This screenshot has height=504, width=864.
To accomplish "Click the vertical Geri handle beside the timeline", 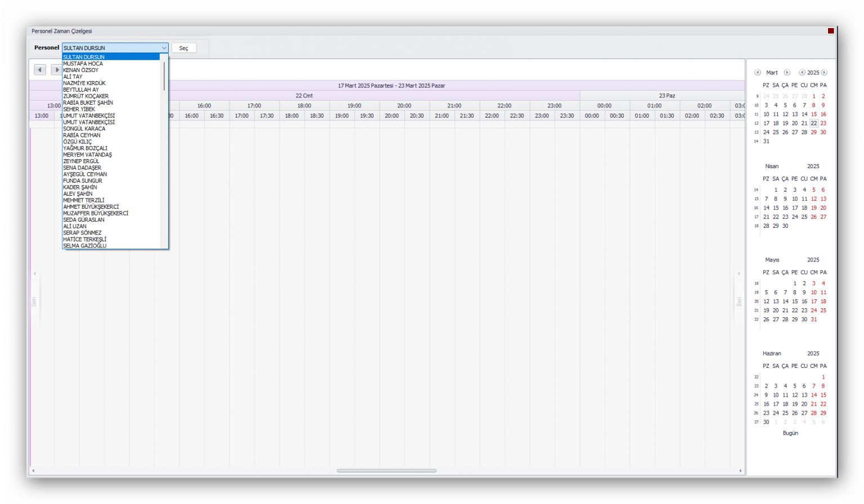I will tap(34, 302).
